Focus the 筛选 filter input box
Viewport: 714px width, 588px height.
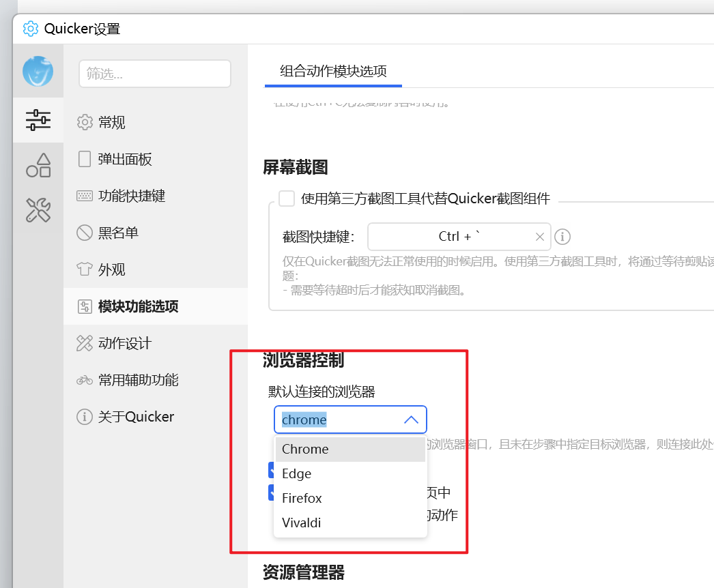click(x=155, y=74)
